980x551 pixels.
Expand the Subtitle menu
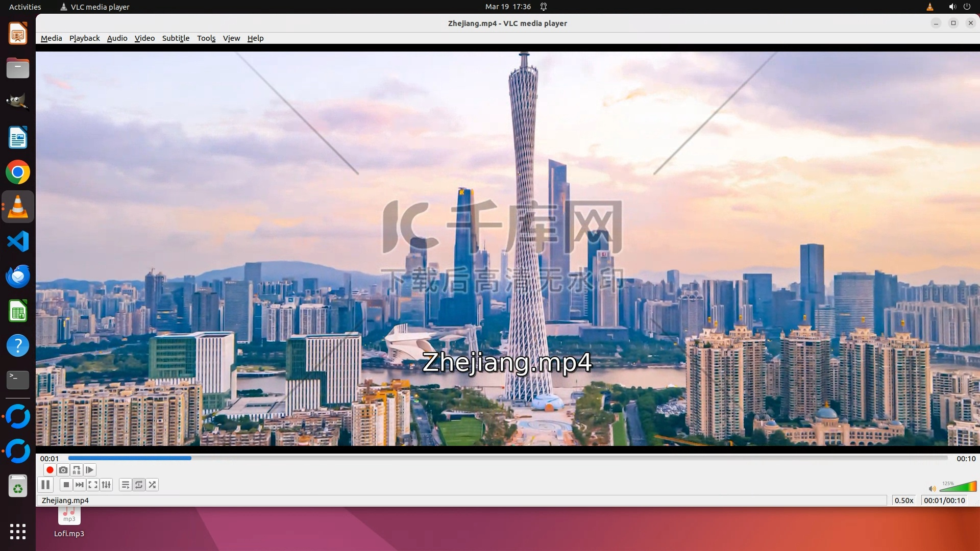176,38
